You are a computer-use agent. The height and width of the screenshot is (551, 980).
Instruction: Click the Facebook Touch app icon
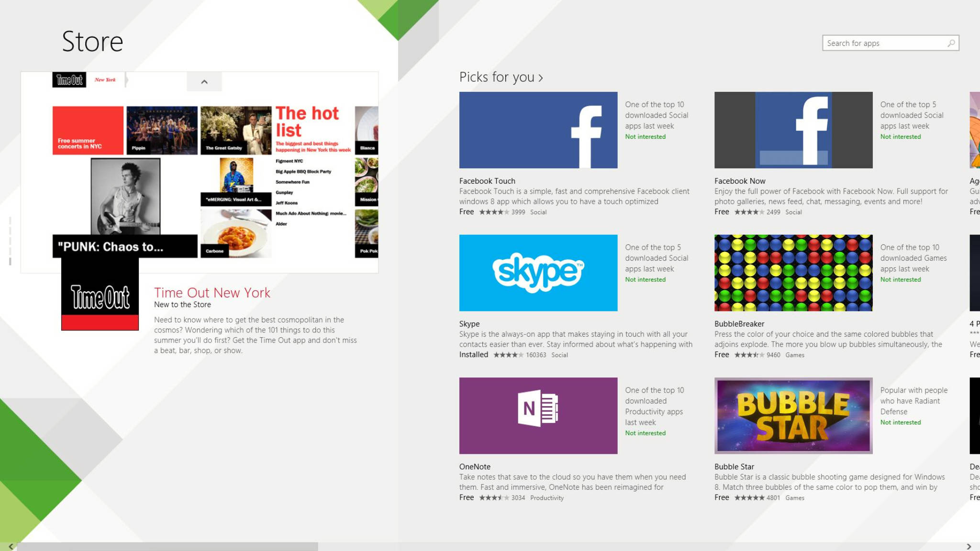point(538,130)
